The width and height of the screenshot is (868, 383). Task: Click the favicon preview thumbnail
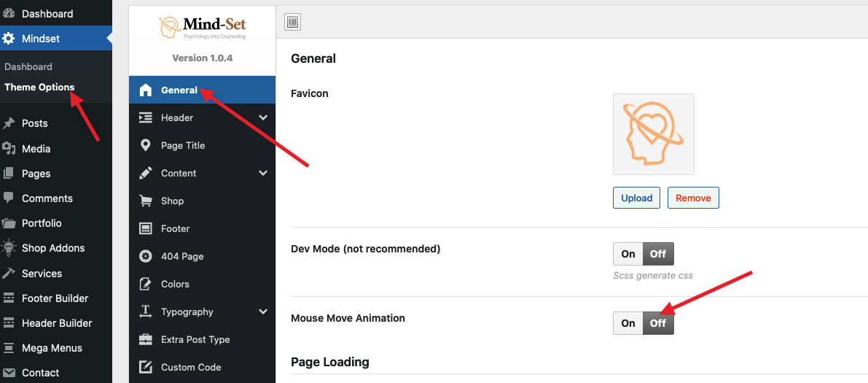654,134
